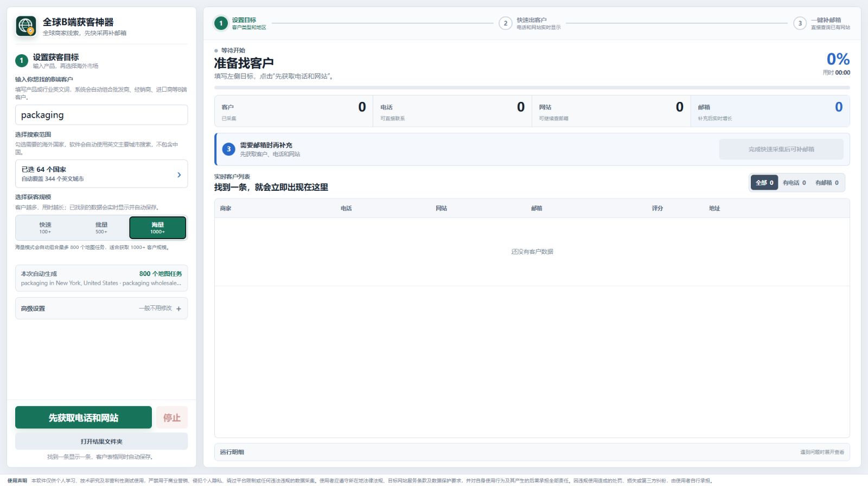Go to step 1 设置目标 in stepper
The image size is (868, 488).
240,23
